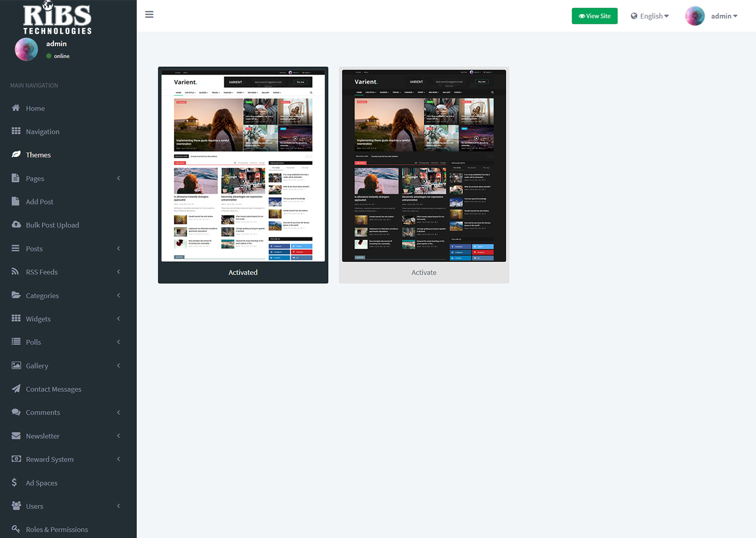Image resolution: width=756 pixels, height=538 pixels.
Task: Click the Home house icon in sidebar
Action: (x=16, y=108)
